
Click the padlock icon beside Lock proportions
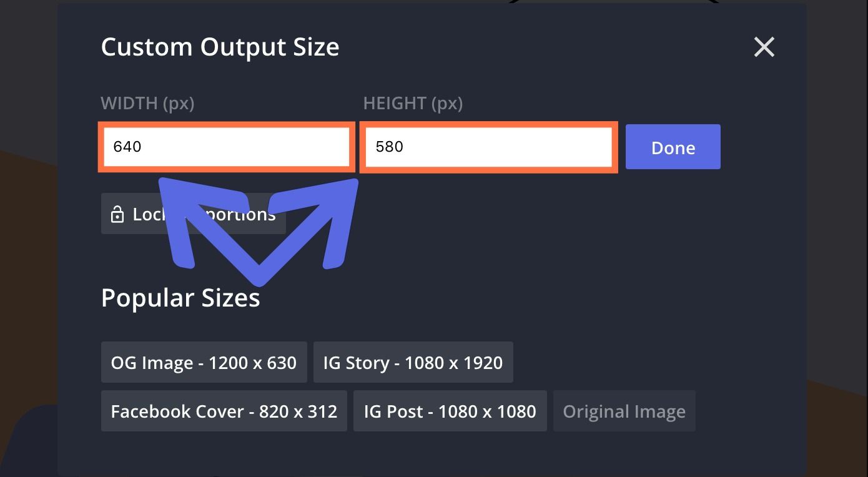point(117,215)
